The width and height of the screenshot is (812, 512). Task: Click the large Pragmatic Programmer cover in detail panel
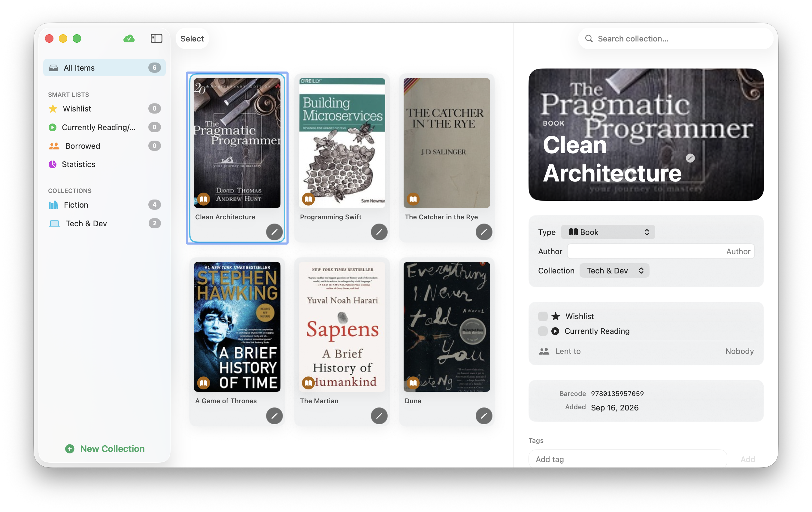tap(646, 134)
